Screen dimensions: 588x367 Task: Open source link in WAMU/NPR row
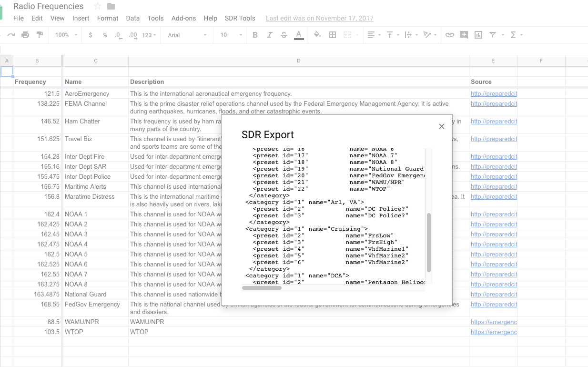click(x=494, y=322)
